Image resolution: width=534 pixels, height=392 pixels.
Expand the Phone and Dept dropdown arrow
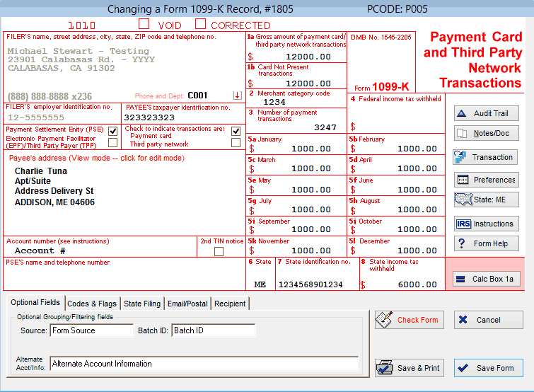pos(237,96)
